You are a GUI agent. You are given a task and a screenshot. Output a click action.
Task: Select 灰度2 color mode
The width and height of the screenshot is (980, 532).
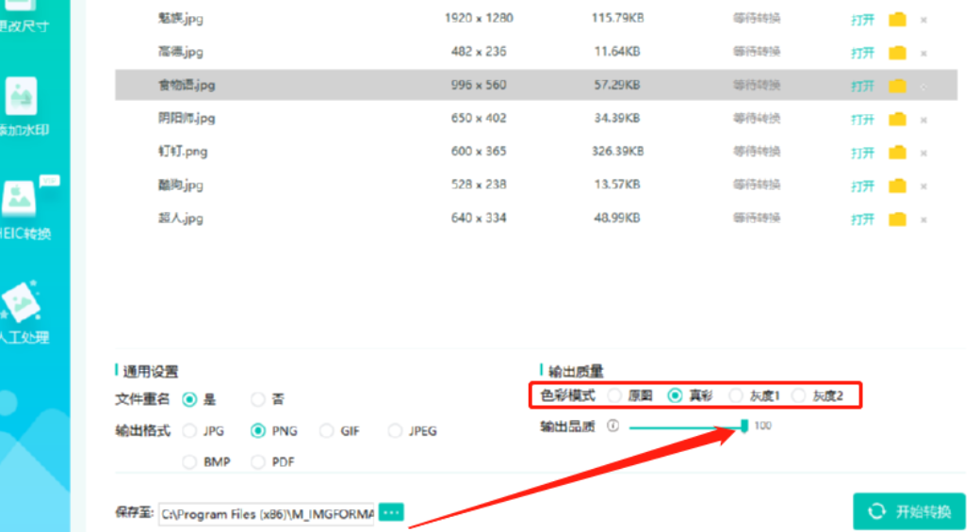tap(799, 395)
